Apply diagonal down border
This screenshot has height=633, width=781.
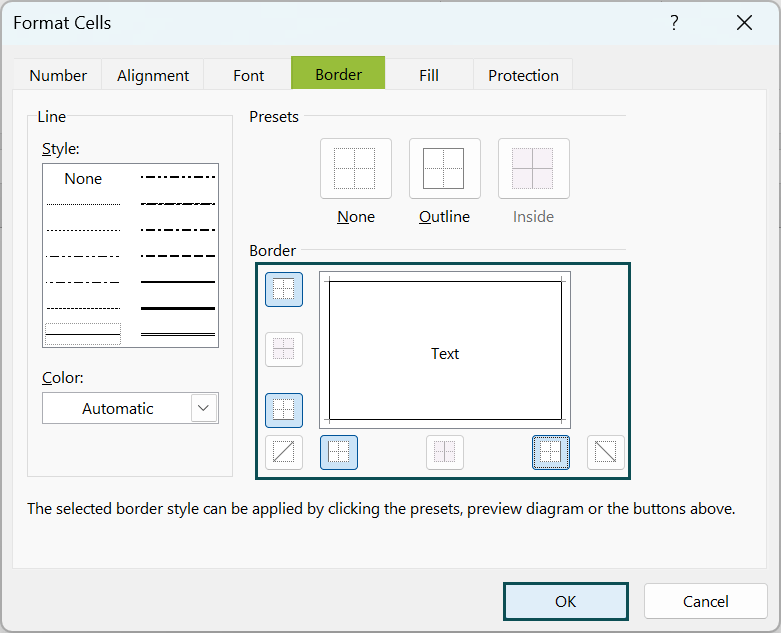[x=606, y=453]
